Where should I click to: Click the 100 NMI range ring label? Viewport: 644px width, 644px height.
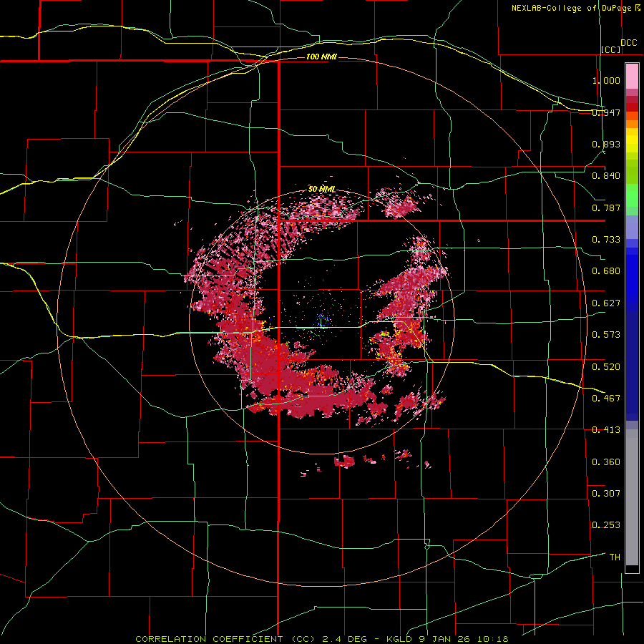[321, 57]
